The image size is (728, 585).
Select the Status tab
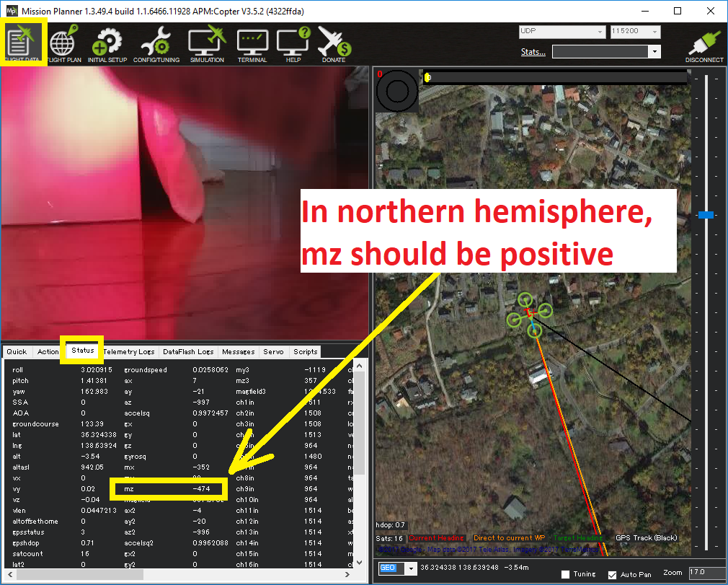(83, 351)
